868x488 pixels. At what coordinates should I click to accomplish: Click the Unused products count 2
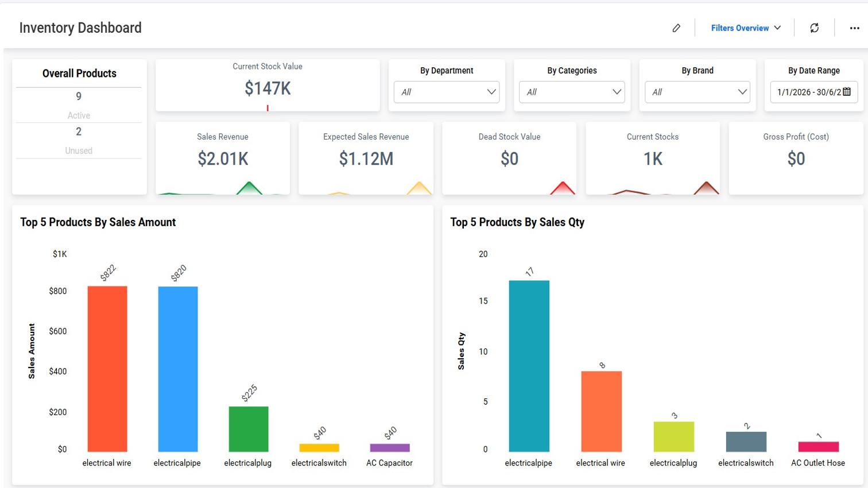point(79,131)
